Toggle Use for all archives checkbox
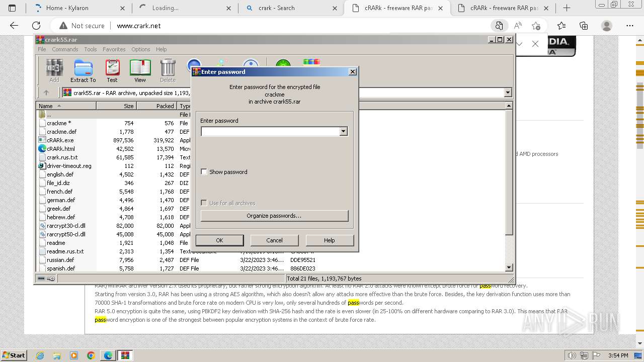644x362 pixels. pyautogui.click(x=204, y=203)
